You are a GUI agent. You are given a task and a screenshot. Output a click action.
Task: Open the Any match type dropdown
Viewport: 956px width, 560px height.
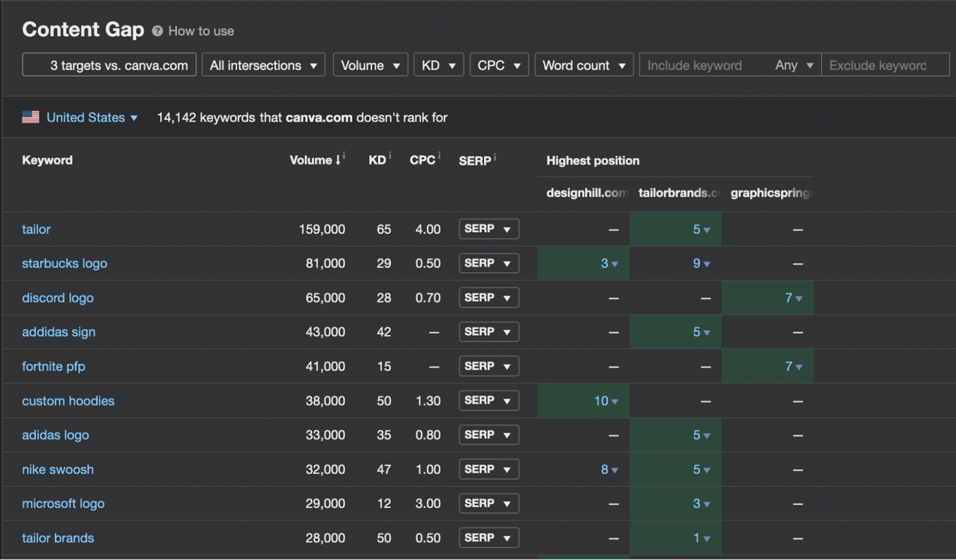794,65
